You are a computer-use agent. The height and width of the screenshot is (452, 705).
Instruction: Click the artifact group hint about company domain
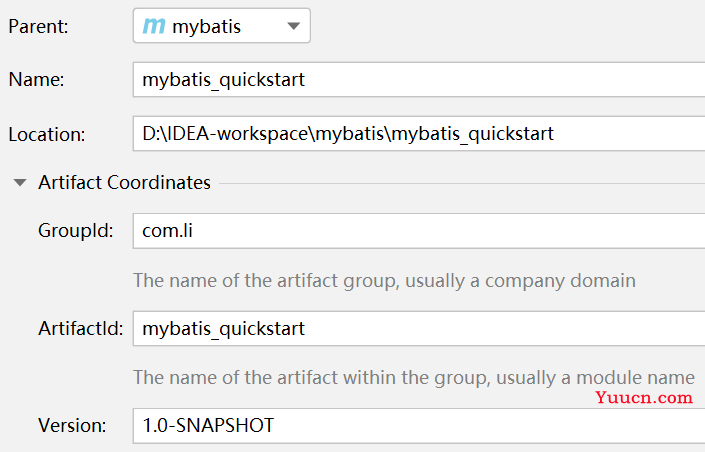tap(384, 281)
